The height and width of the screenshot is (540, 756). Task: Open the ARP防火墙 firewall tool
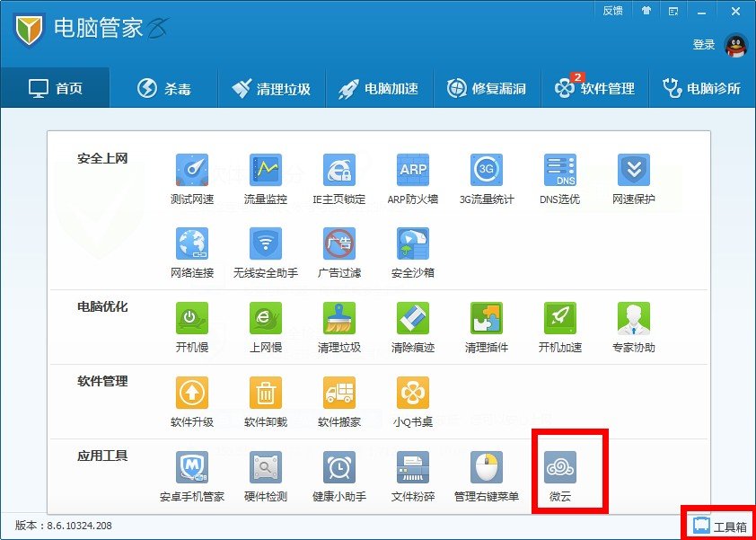pyautogui.click(x=411, y=176)
